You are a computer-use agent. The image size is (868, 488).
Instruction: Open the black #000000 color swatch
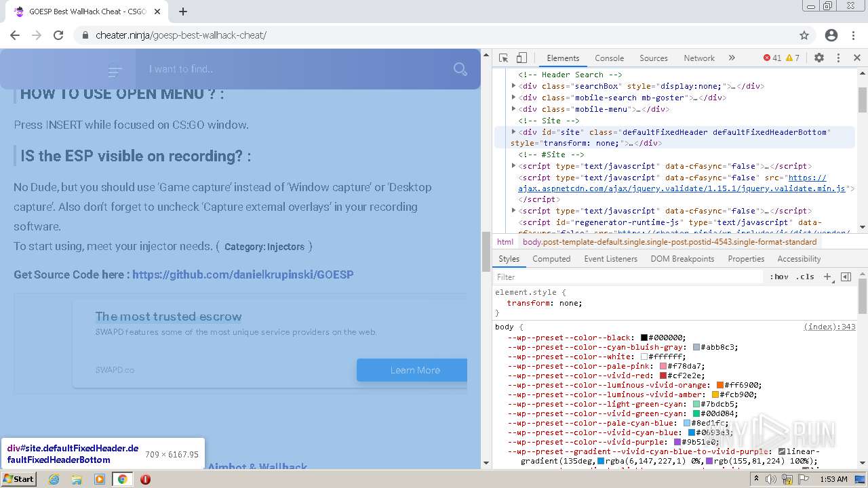[x=644, y=338]
